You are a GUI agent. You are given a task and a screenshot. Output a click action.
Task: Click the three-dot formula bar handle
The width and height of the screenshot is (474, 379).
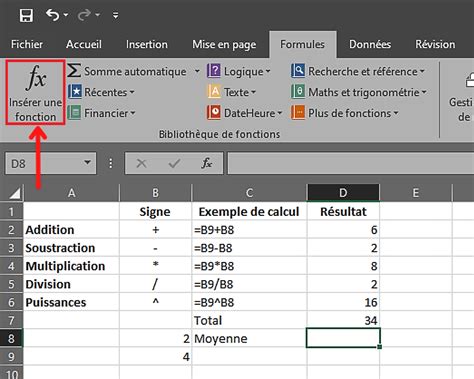coord(111,163)
